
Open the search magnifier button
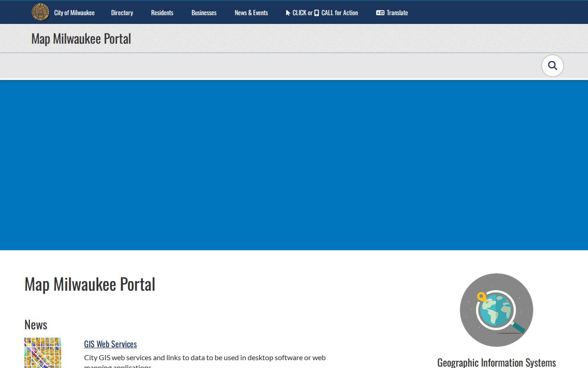553,66
